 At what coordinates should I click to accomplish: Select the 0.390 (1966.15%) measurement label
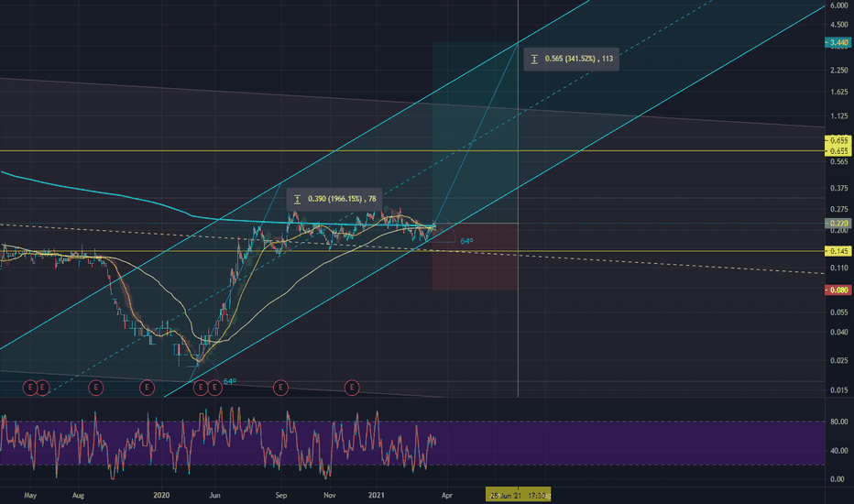334,199
